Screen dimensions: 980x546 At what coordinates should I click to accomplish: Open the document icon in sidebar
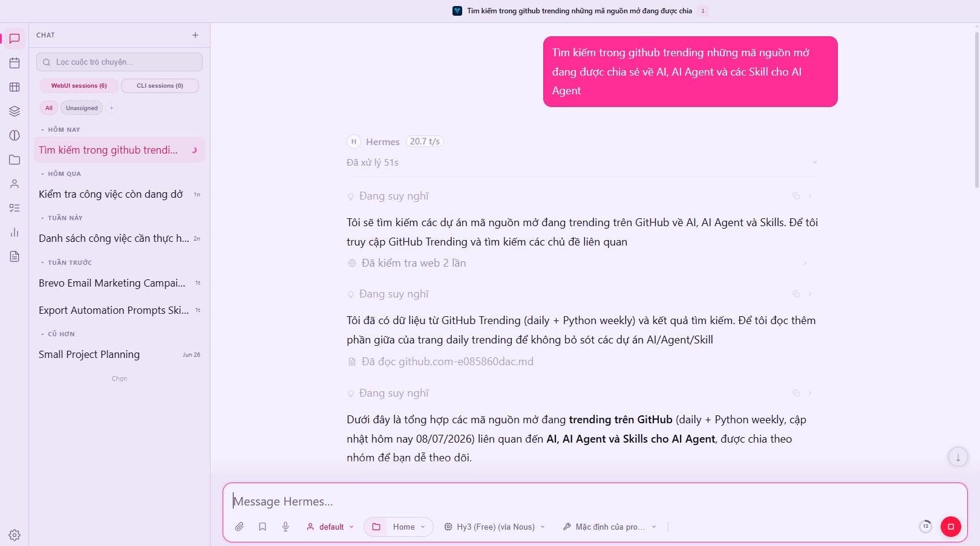15,256
